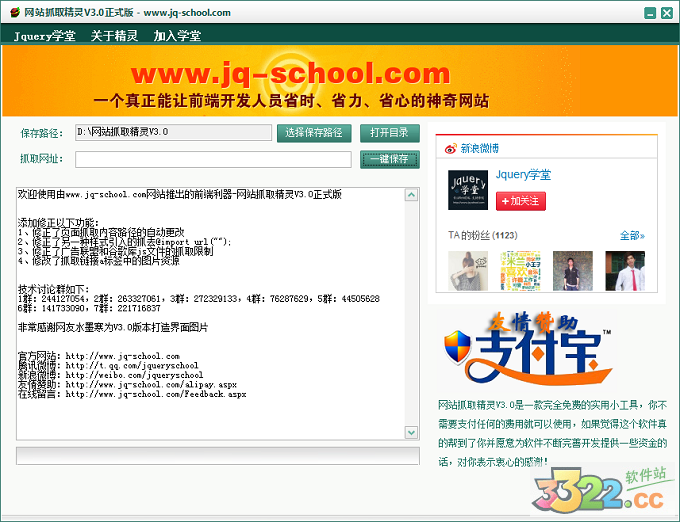680x522 pixels.
Task: Open the colorful word-cloud fan avatar
Action: [520, 271]
